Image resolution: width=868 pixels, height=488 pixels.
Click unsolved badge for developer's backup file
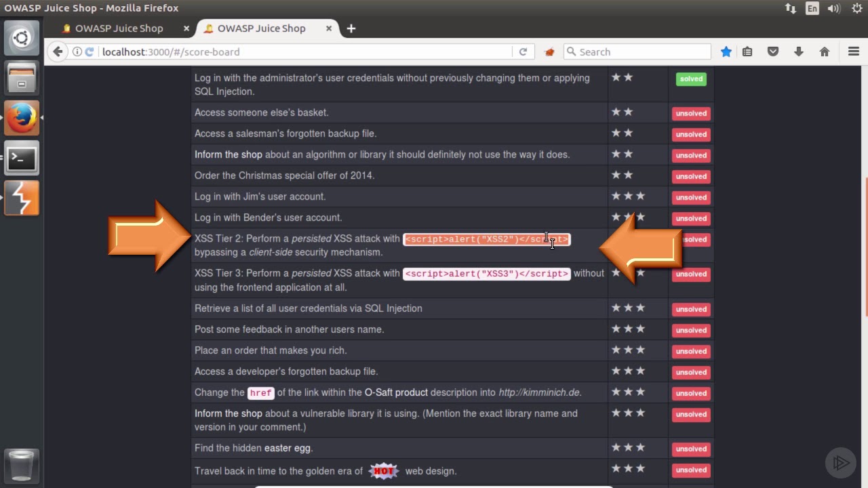pyautogui.click(x=691, y=372)
